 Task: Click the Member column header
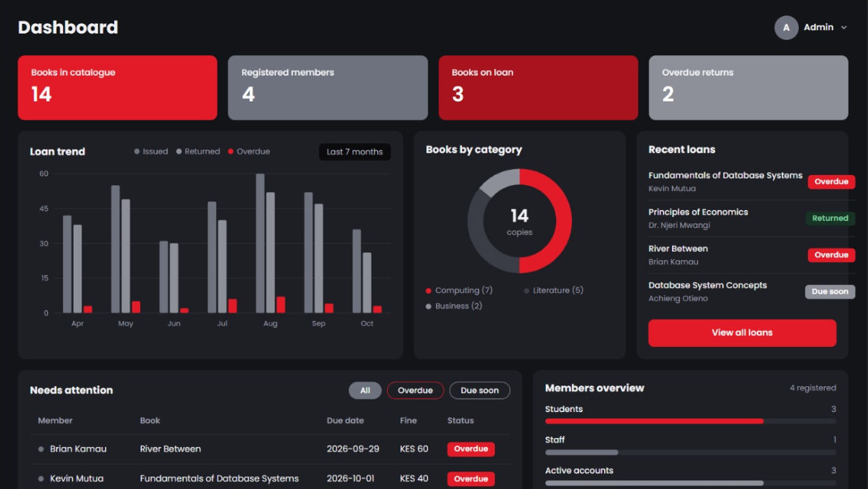coord(55,420)
